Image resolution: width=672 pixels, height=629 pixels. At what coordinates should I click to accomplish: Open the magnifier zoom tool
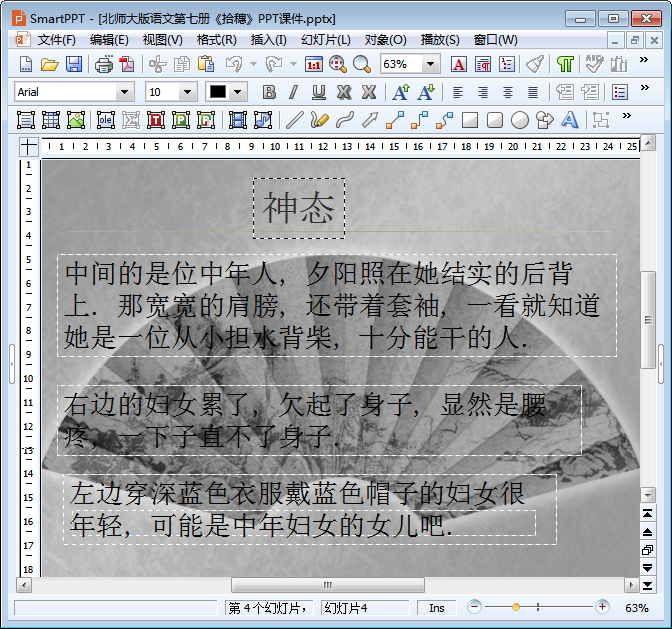361,64
